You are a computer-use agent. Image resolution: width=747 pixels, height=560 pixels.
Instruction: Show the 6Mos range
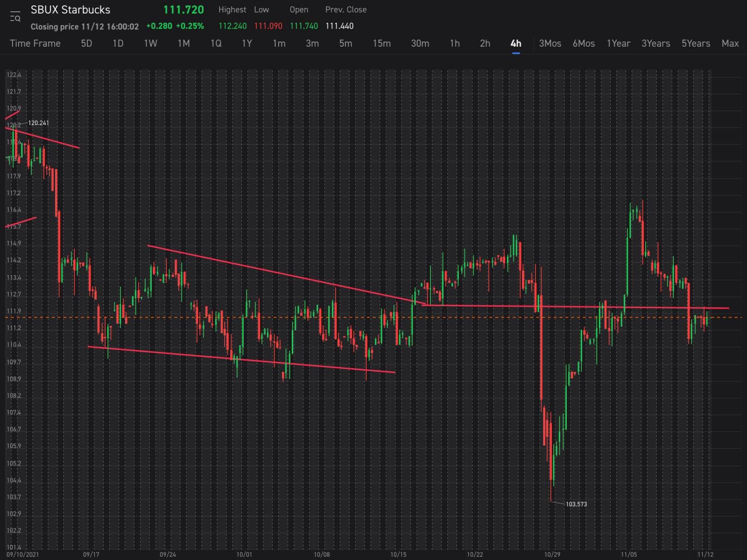click(x=584, y=43)
